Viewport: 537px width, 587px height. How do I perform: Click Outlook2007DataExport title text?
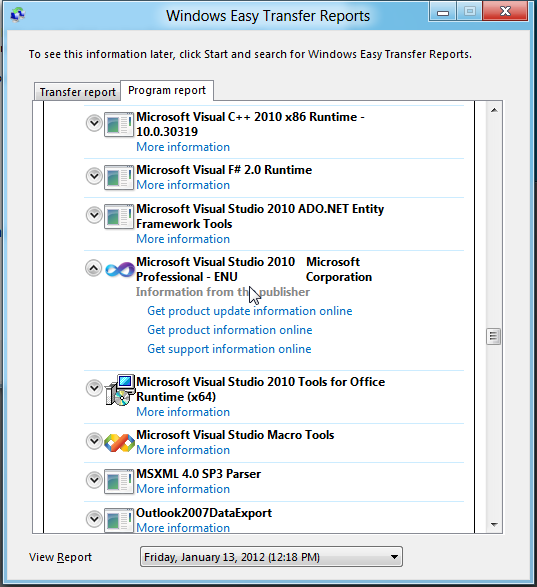204,513
